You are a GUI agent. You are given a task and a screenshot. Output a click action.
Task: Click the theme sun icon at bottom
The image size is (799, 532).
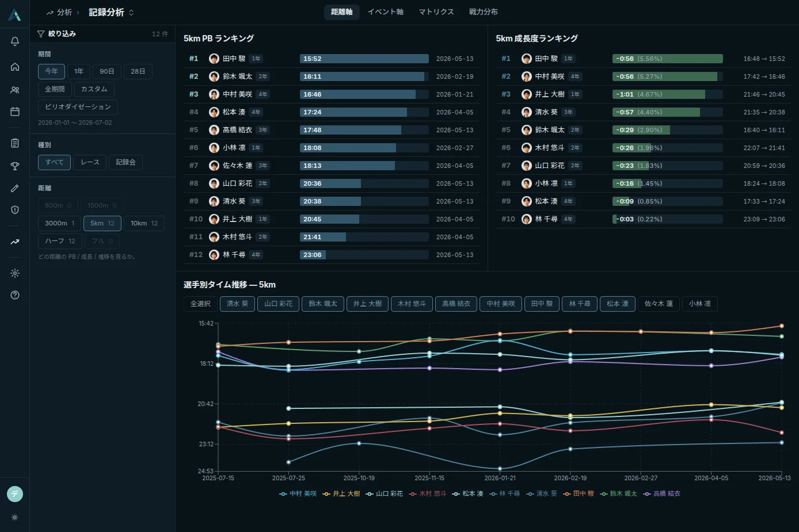15,518
